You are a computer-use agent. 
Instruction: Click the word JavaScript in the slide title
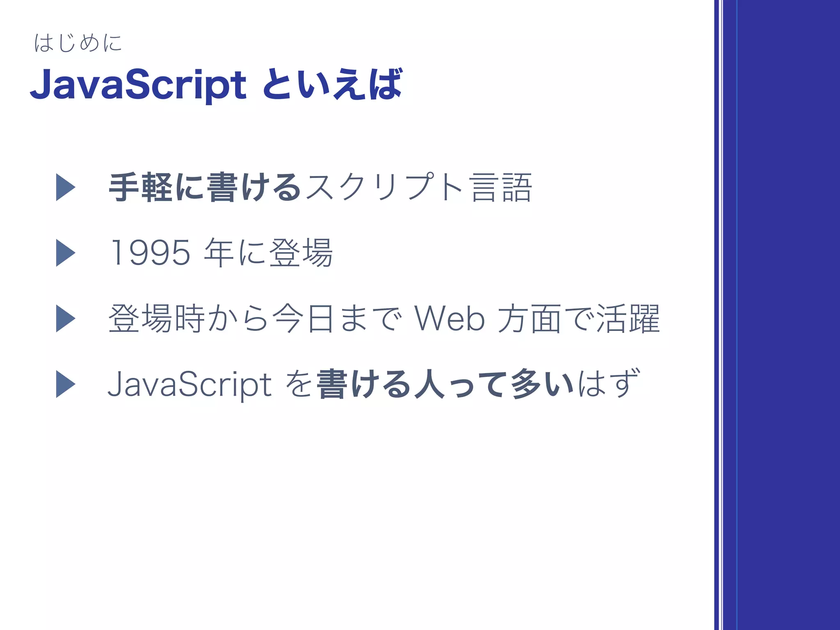click(x=138, y=85)
